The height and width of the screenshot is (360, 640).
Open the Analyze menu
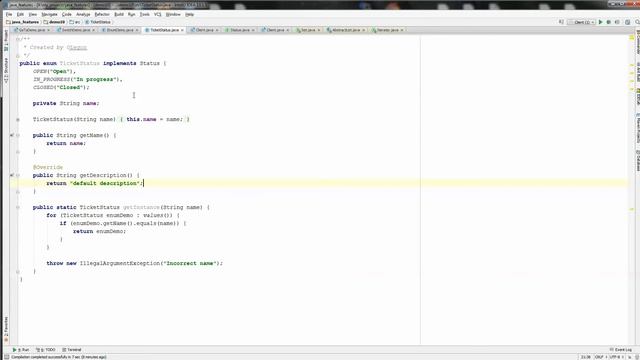[x=83, y=14]
